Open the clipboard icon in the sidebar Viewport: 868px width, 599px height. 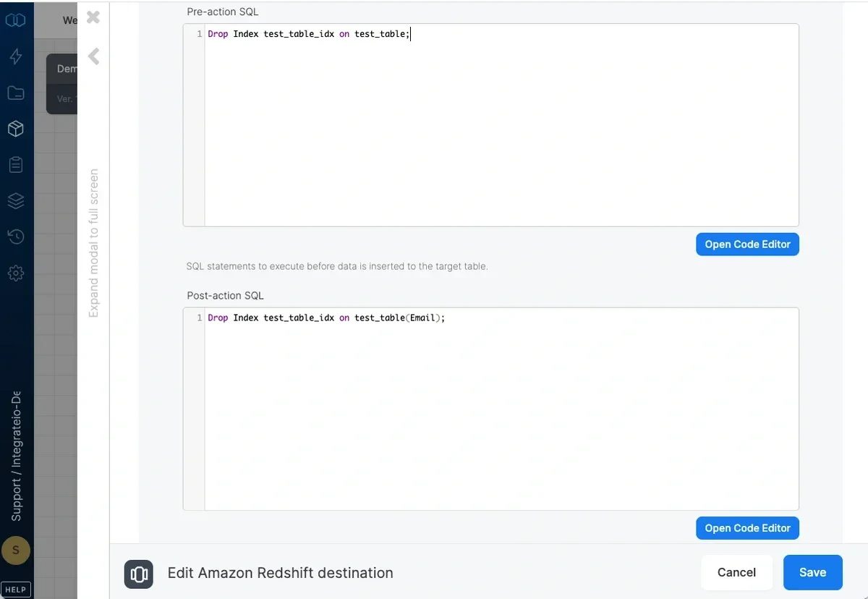pyautogui.click(x=16, y=164)
